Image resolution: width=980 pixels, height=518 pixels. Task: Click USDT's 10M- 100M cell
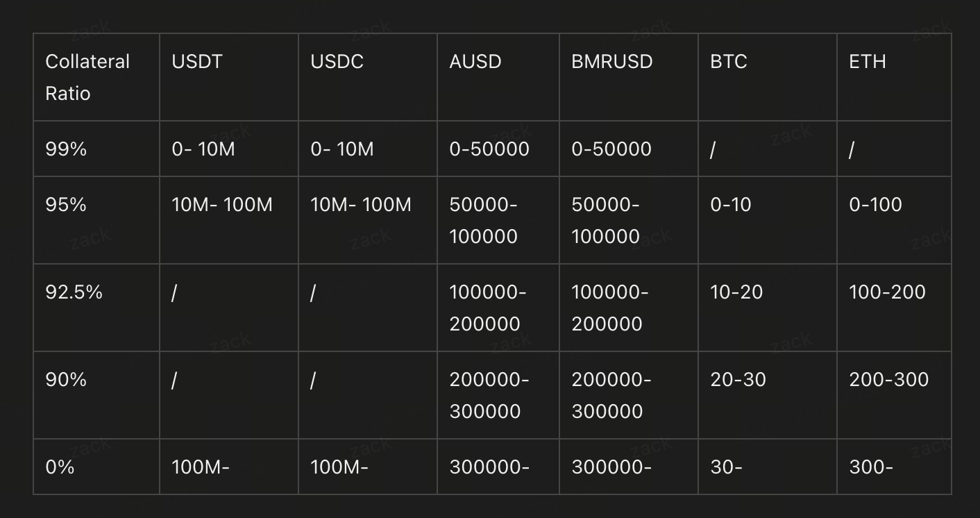[x=222, y=205]
